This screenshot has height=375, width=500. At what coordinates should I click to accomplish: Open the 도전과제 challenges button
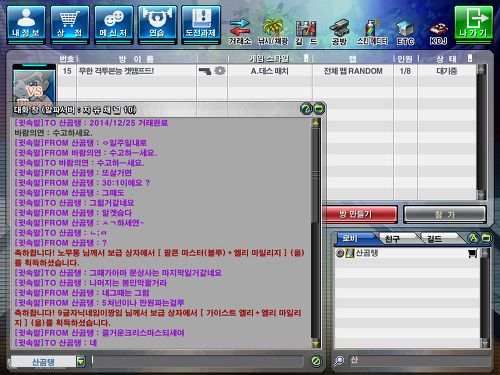(x=201, y=25)
